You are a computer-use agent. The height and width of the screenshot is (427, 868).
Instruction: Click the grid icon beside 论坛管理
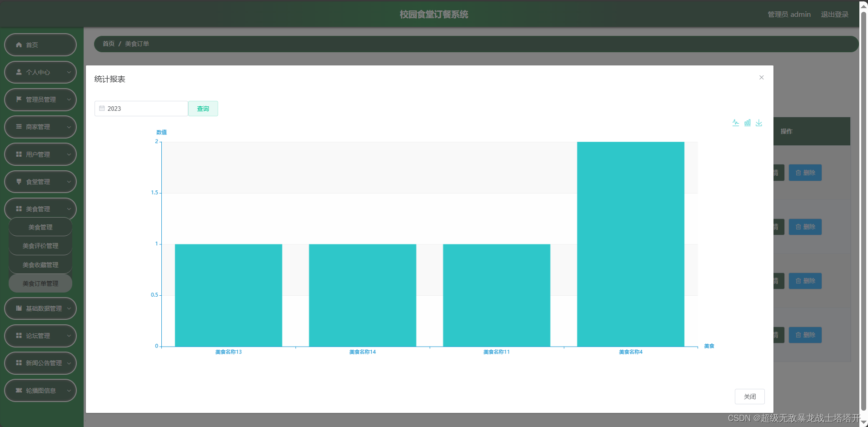(x=19, y=335)
